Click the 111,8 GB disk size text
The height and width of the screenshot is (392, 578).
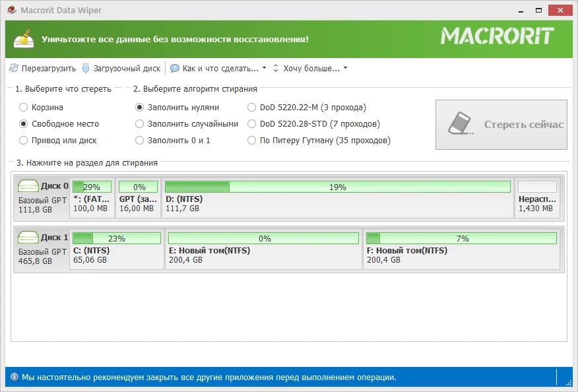point(36,209)
